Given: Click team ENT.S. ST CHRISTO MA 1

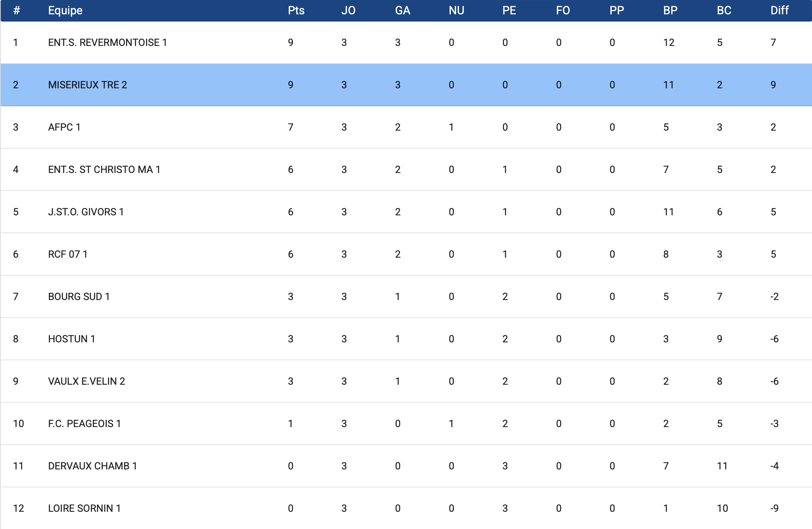Looking at the screenshot, I should (104, 169).
